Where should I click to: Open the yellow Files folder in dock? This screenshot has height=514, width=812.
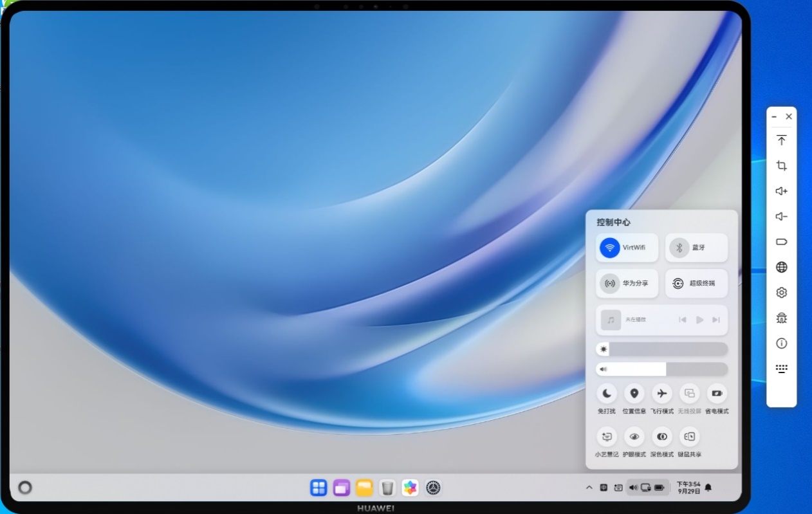365,488
